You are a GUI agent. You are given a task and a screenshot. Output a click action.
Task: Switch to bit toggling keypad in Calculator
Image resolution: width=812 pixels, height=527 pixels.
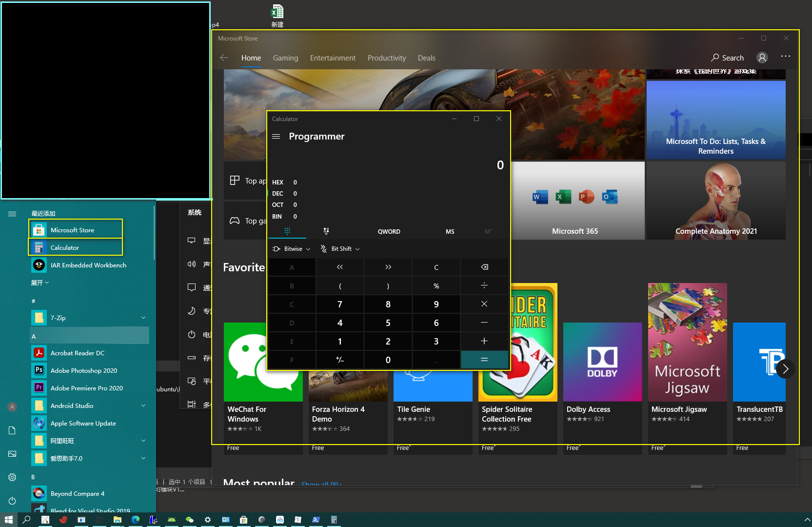[x=326, y=231]
